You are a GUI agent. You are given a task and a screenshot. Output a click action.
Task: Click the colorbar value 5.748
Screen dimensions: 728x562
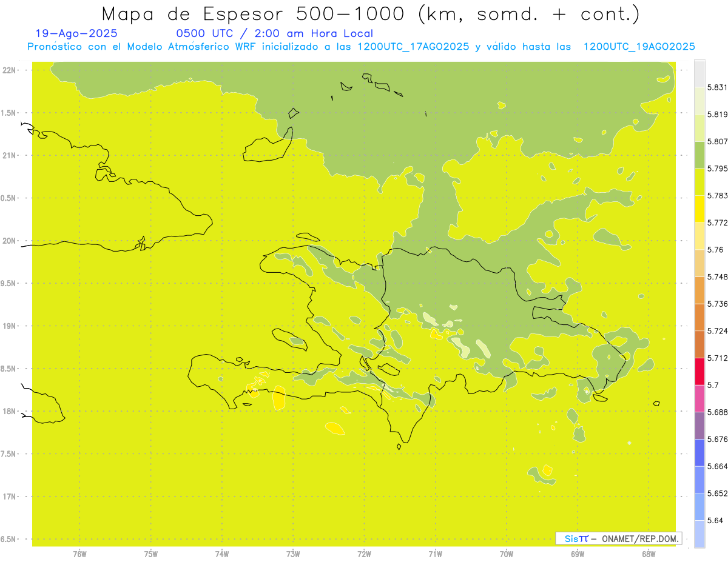pos(717,276)
